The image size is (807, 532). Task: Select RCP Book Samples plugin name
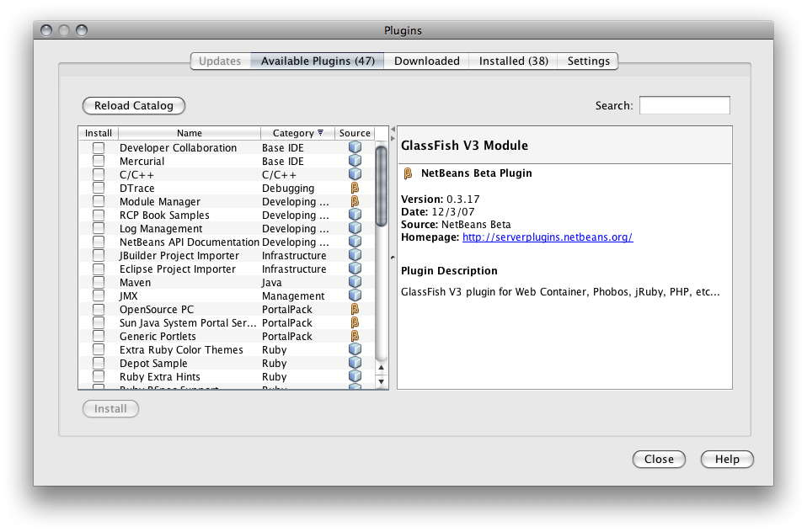(165, 215)
